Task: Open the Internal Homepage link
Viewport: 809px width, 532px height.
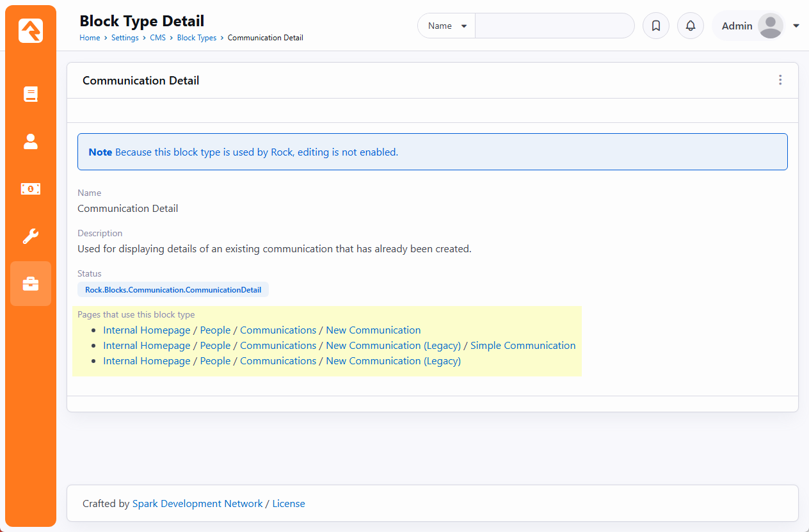Action: tap(147, 330)
